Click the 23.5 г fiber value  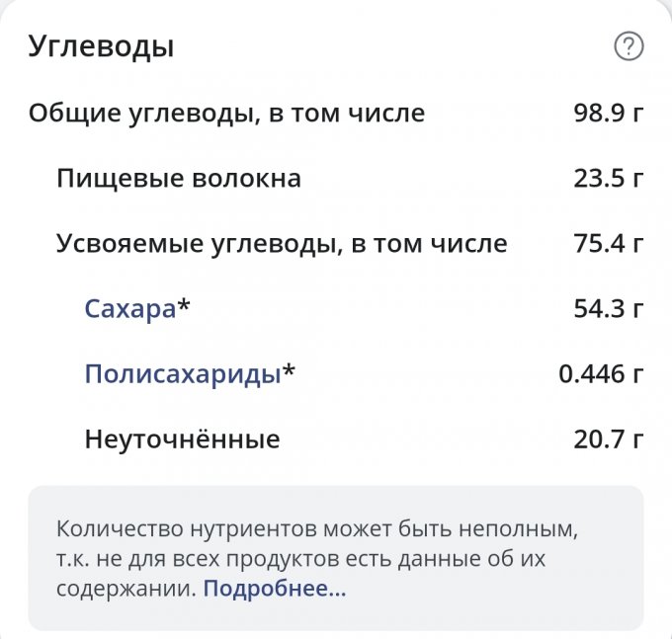tap(608, 179)
